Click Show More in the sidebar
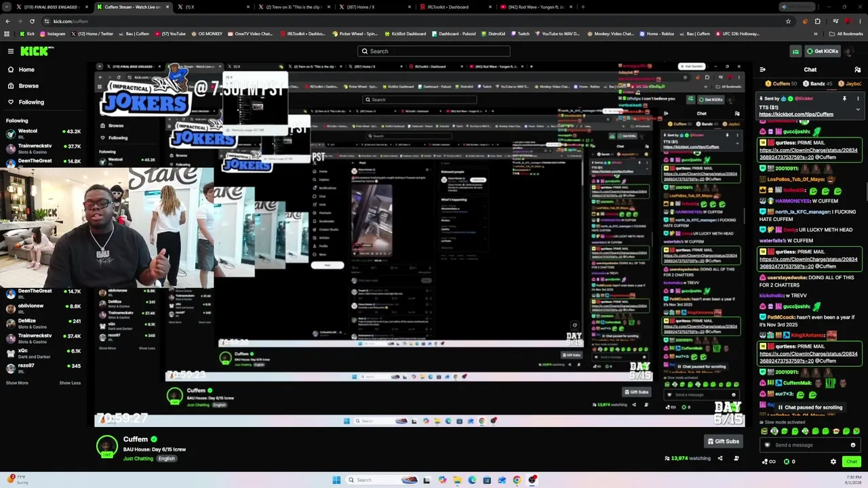Screen dimensions: 868x488 pyautogui.click(x=17, y=383)
